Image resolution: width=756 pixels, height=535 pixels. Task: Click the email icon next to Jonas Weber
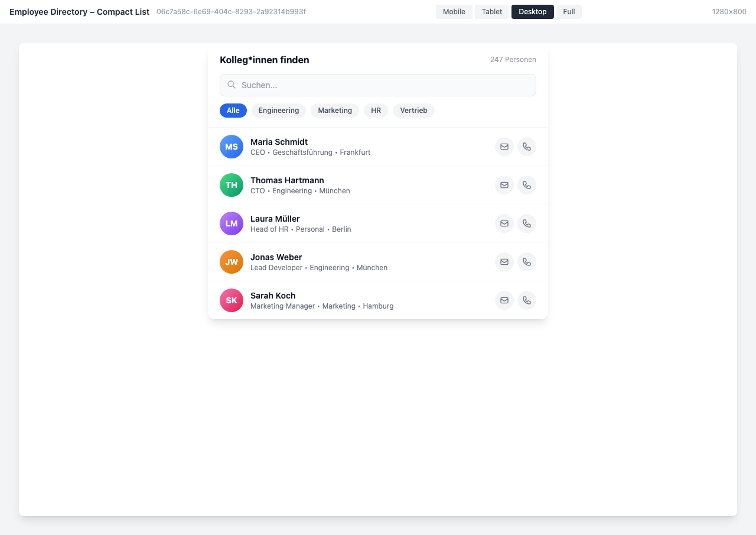(x=504, y=262)
